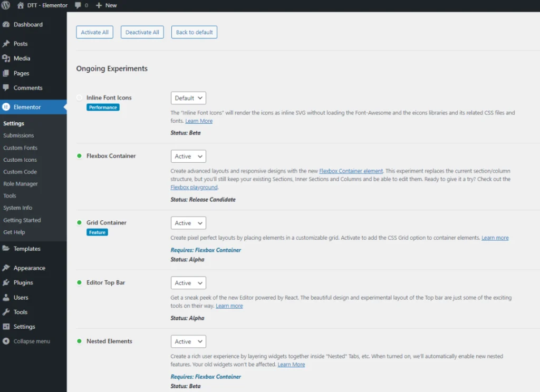Open the Inline Font Icons Default dropdown
The image size is (540, 392).
pos(188,98)
